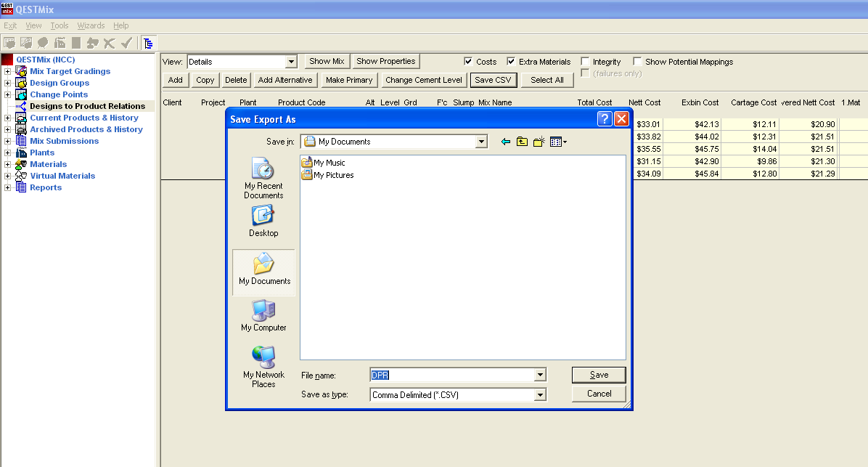This screenshot has width=868, height=467.
Task: Enable Show Potential Mappings option
Action: point(638,62)
